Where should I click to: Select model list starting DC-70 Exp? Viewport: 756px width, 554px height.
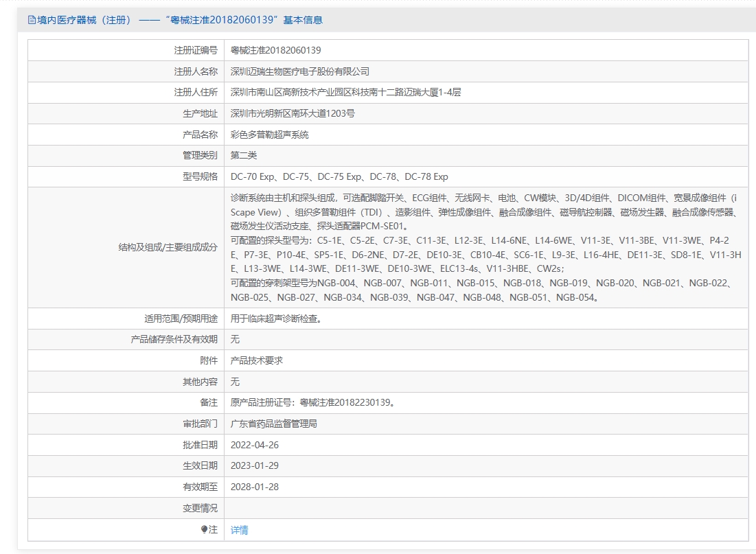[339, 176]
